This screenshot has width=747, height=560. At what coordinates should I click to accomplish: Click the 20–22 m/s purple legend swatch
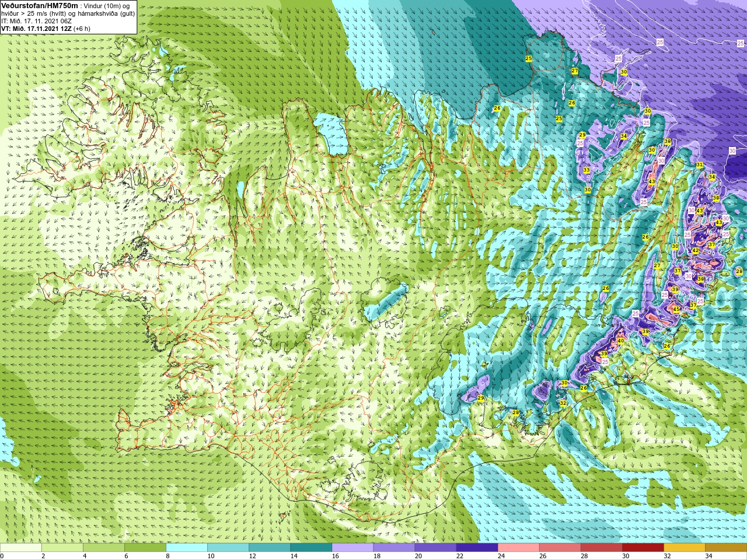[435, 548]
